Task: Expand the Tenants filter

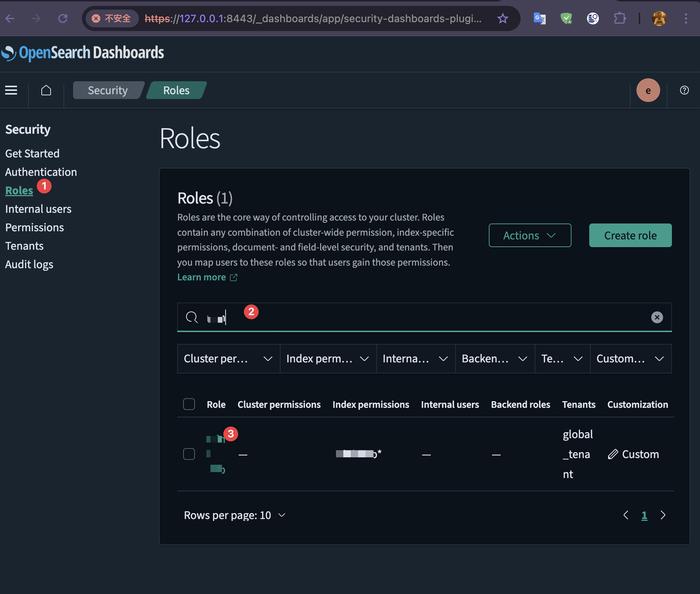Action: click(562, 359)
